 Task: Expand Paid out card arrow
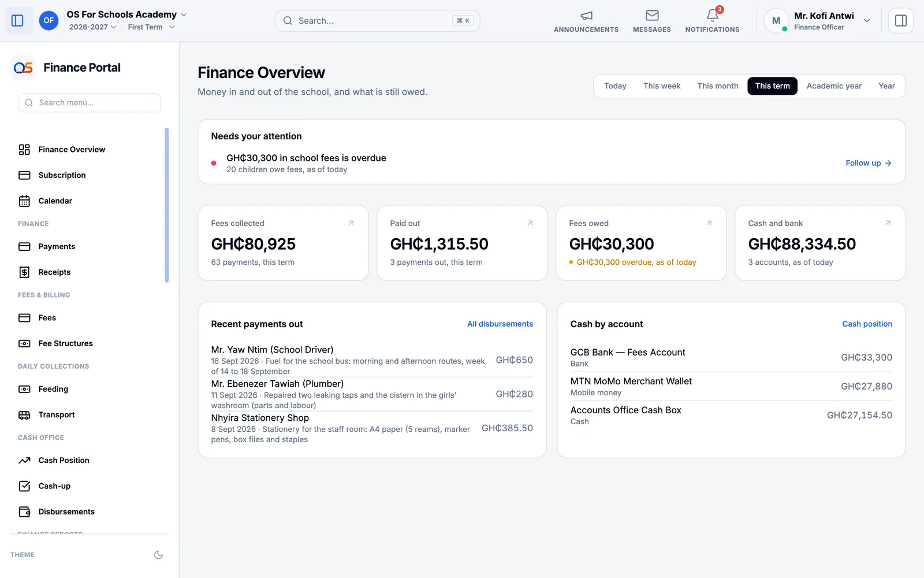(x=530, y=223)
